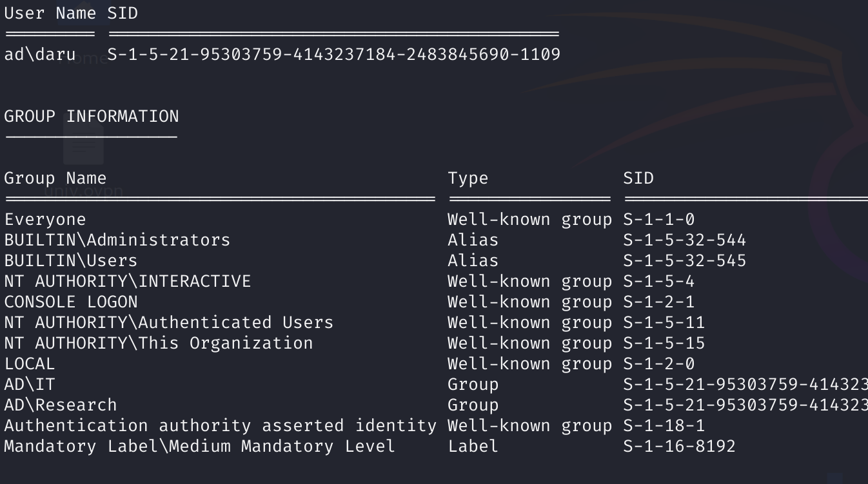Image resolution: width=868 pixels, height=484 pixels.
Task: Click the CONSOLE LOGON group entry
Action: pyautogui.click(x=71, y=302)
